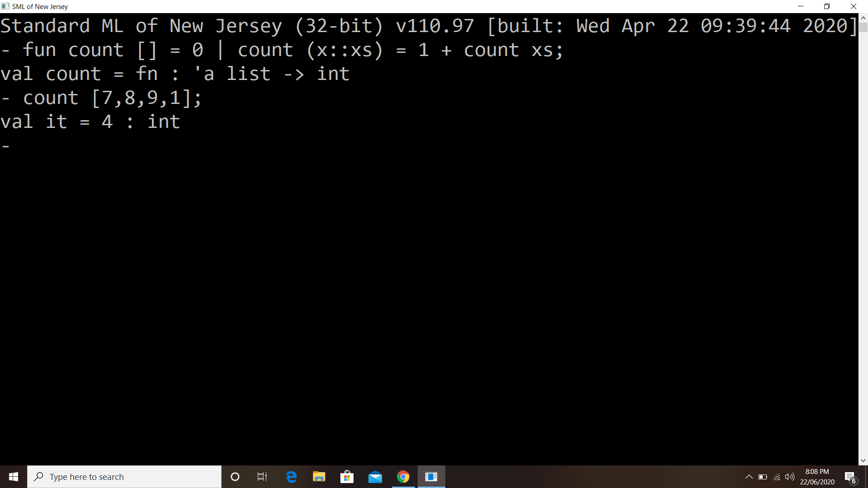Click the show desktop button
Screen dimensions: 868x488
(x=866, y=476)
